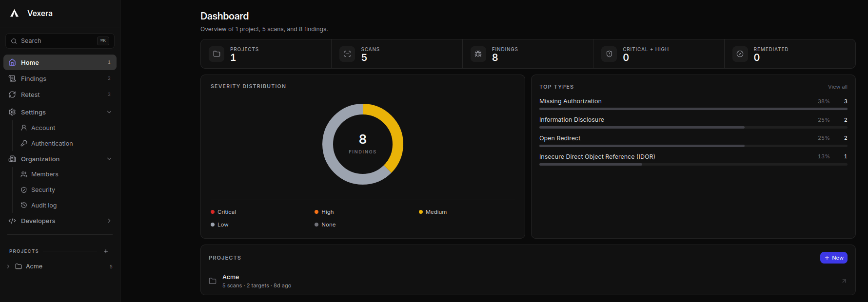Click the Home house icon
This screenshot has width=868, height=302.
pyautogui.click(x=12, y=62)
